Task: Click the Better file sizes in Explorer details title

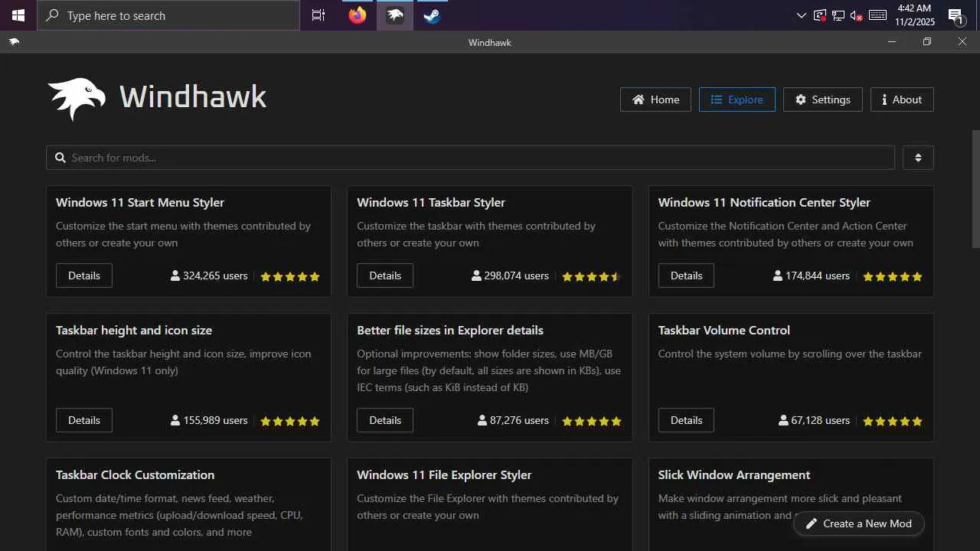Action: 450,331
